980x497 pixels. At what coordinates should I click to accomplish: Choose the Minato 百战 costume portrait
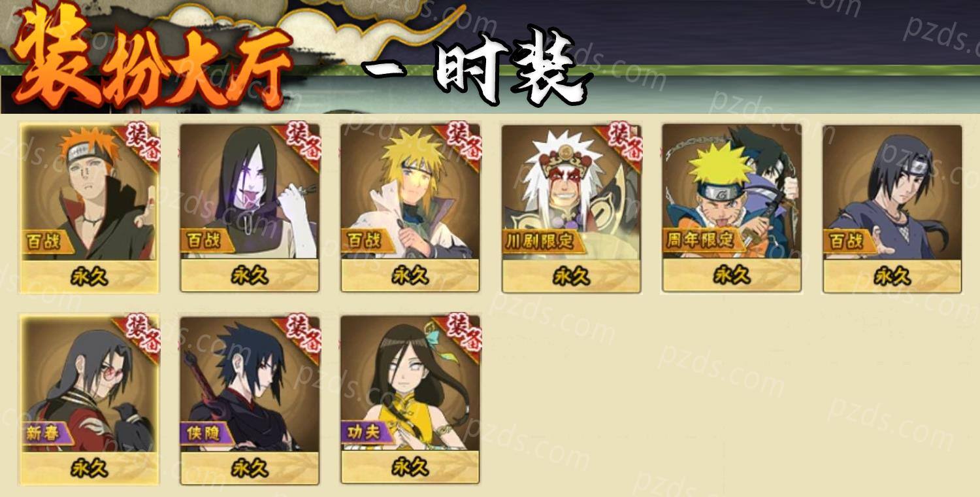pos(410,208)
